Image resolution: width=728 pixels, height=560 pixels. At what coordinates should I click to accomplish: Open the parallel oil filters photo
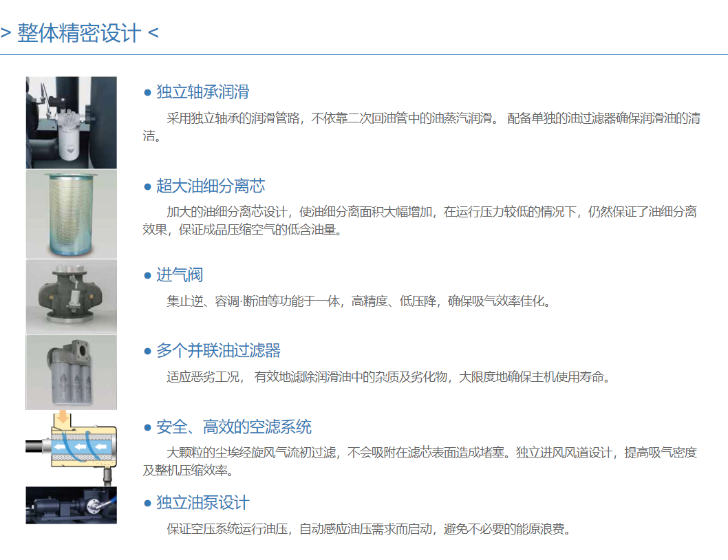coord(72,372)
